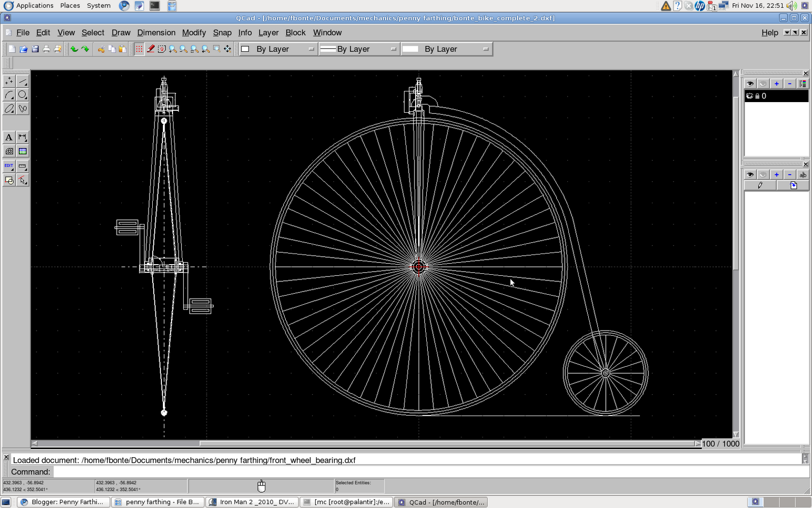The image size is (812, 508).
Task: Select the Line drawing tool
Action: click(x=22, y=80)
